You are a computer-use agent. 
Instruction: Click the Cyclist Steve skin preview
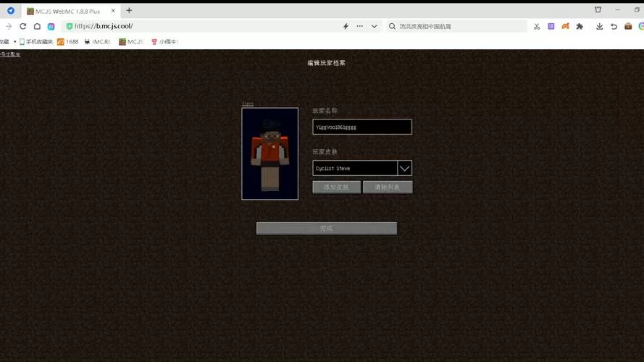pyautogui.click(x=269, y=153)
